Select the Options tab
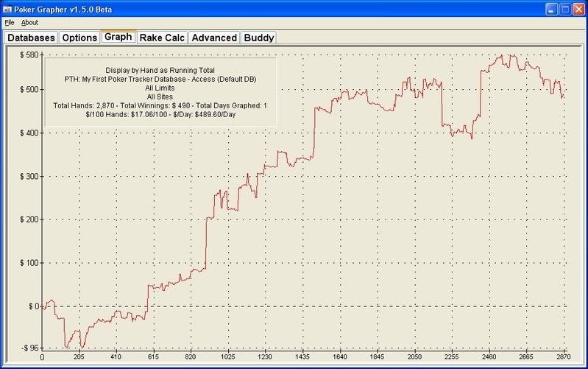The height and width of the screenshot is (369, 588). (x=79, y=38)
